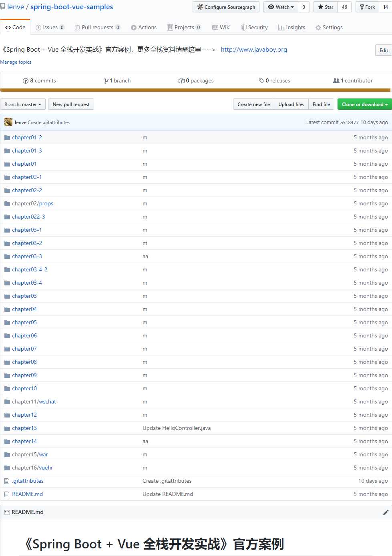Click the Sourcegraph logo icon
This screenshot has height=556, width=392.
(200, 7)
